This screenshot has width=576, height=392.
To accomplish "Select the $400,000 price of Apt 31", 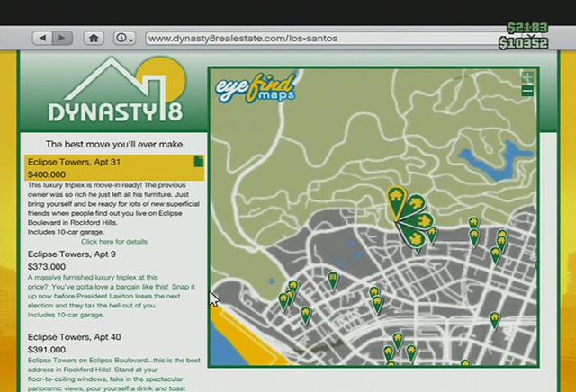I will click(47, 174).
